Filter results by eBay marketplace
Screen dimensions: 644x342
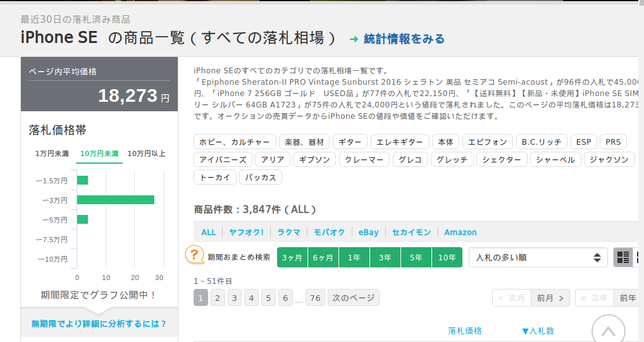point(368,232)
